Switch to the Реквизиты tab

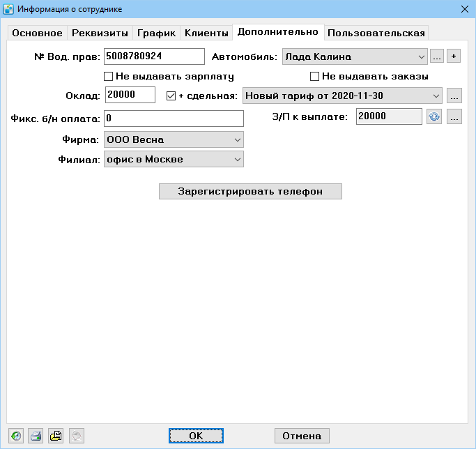tap(100, 33)
